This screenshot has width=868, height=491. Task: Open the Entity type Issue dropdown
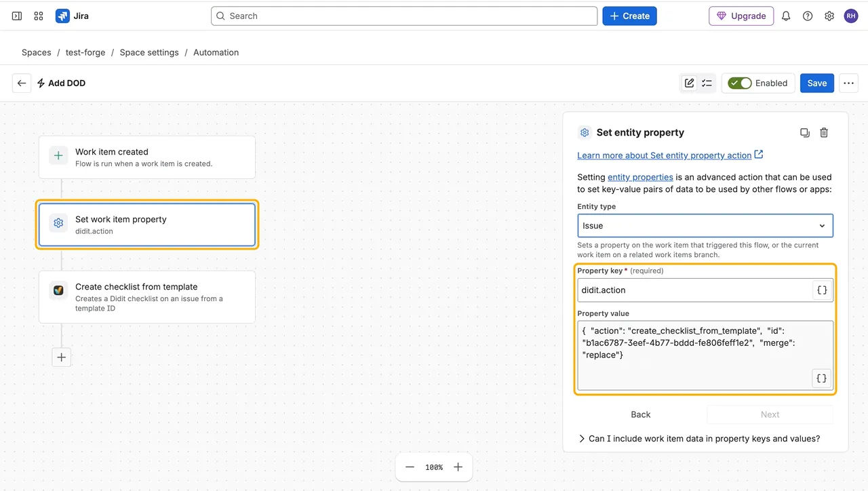click(705, 226)
